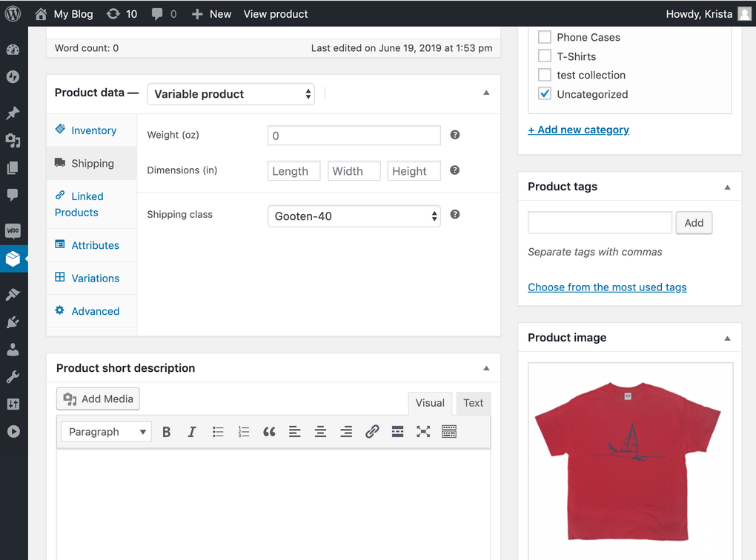Click the bulleted list icon

(x=218, y=432)
